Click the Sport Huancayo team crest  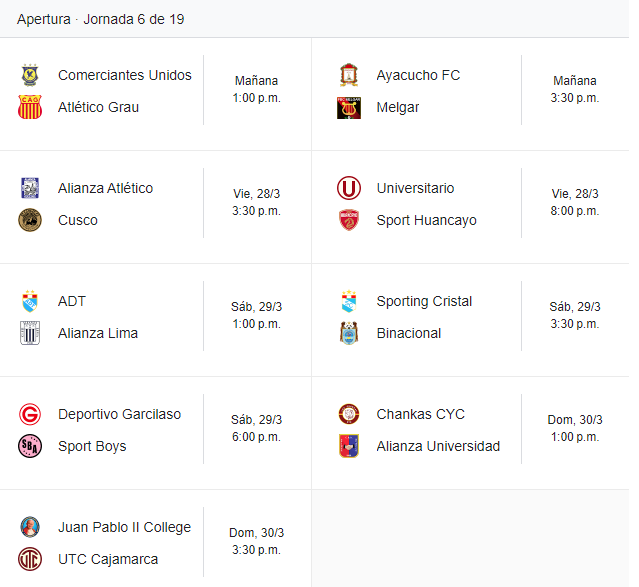coord(348,220)
